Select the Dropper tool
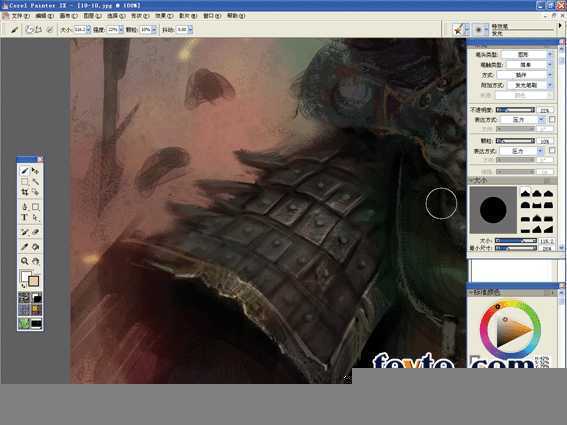Viewport: 567px width, 425px height. pyautogui.click(x=25, y=247)
